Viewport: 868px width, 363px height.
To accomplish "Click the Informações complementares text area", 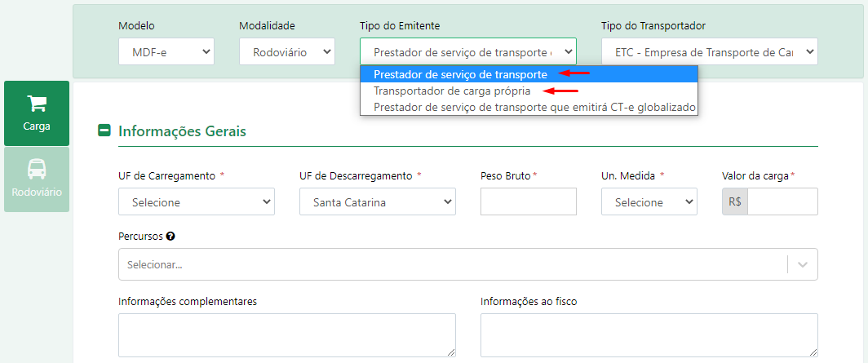I will [287, 335].
